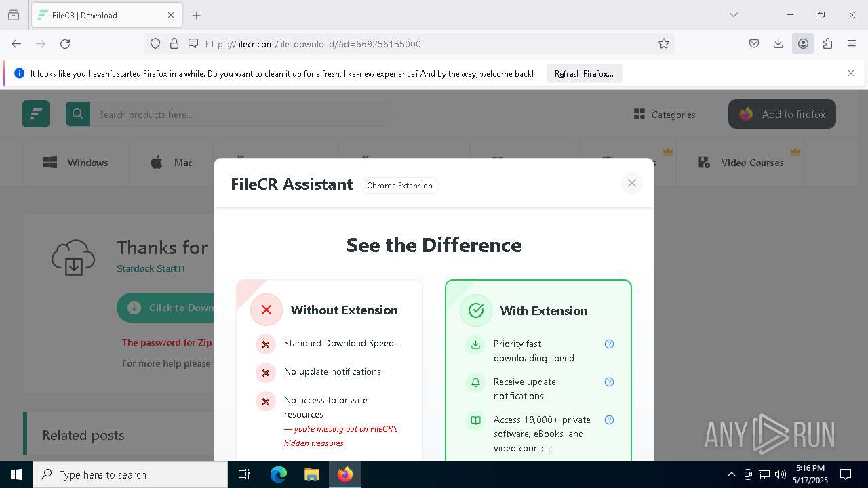Show help for Receive update notifications

pyautogui.click(x=609, y=382)
